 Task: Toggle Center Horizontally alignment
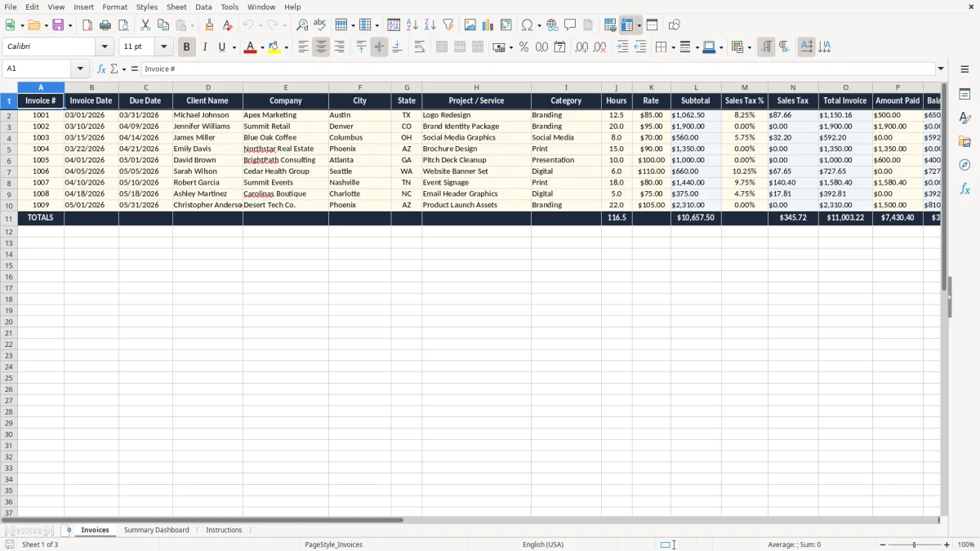pyautogui.click(x=321, y=47)
